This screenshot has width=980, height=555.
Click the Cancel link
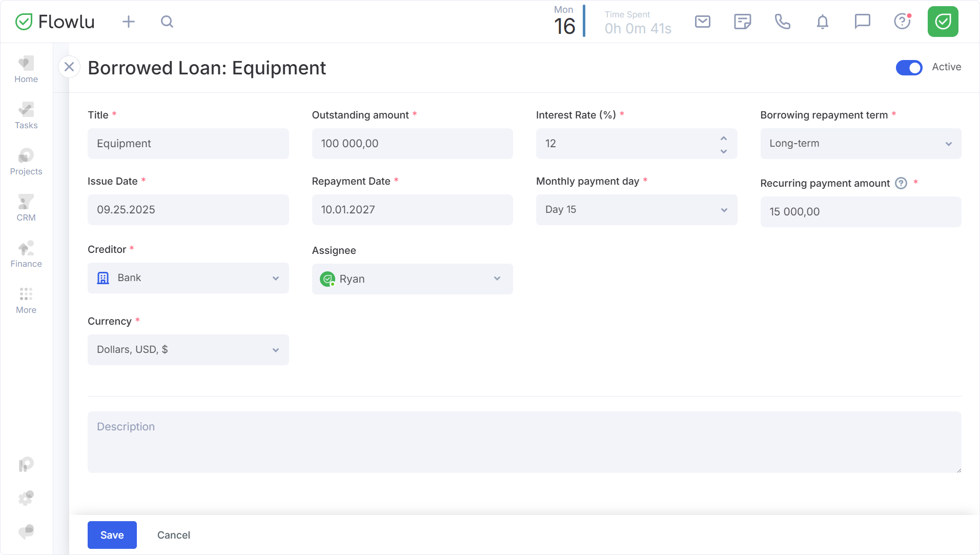(x=173, y=535)
